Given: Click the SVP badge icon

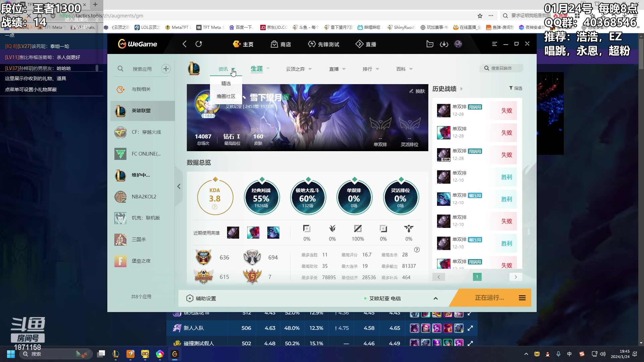Looking at the screenshot, I should click(252, 257).
